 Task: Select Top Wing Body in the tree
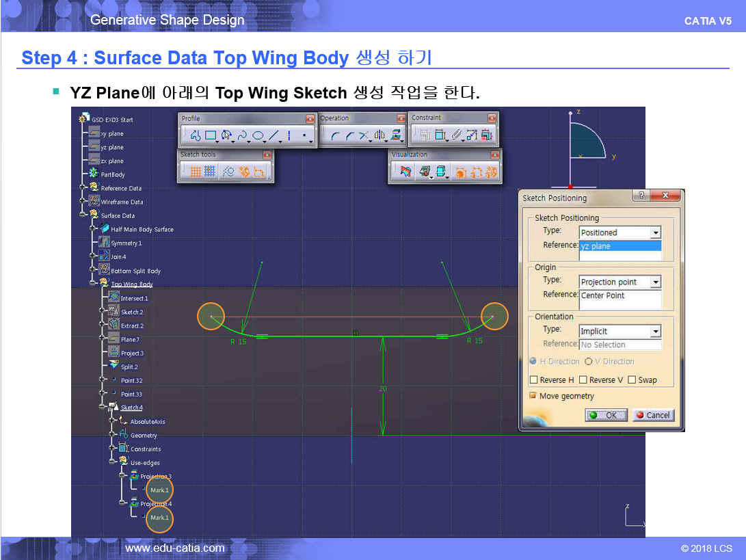(x=132, y=284)
